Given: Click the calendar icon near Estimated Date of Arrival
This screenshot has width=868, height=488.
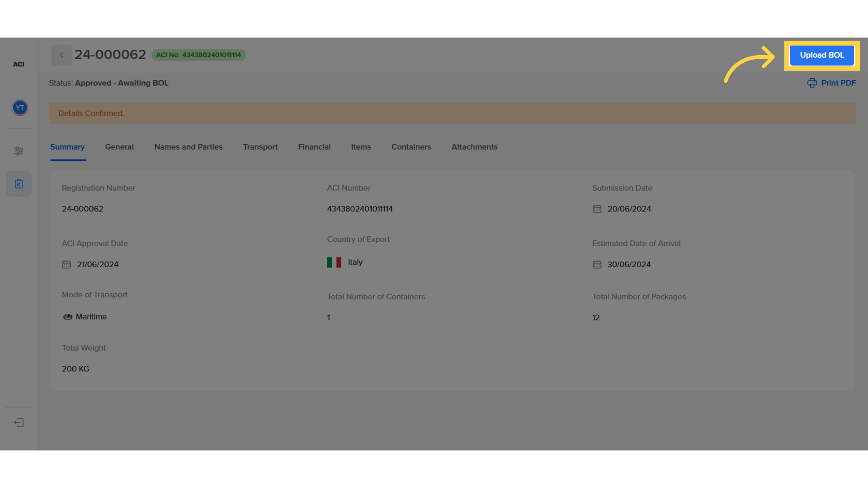Looking at the screenshot, I should [597, 264].
